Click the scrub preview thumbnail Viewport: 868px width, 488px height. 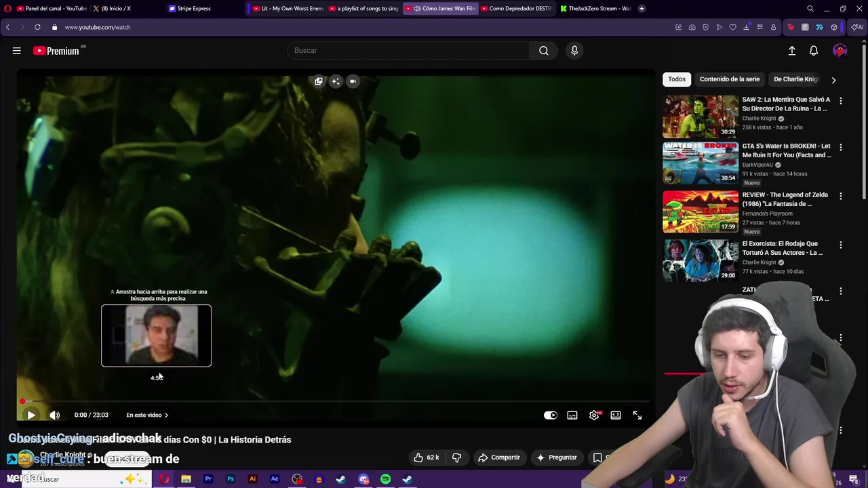pos(156,335)
